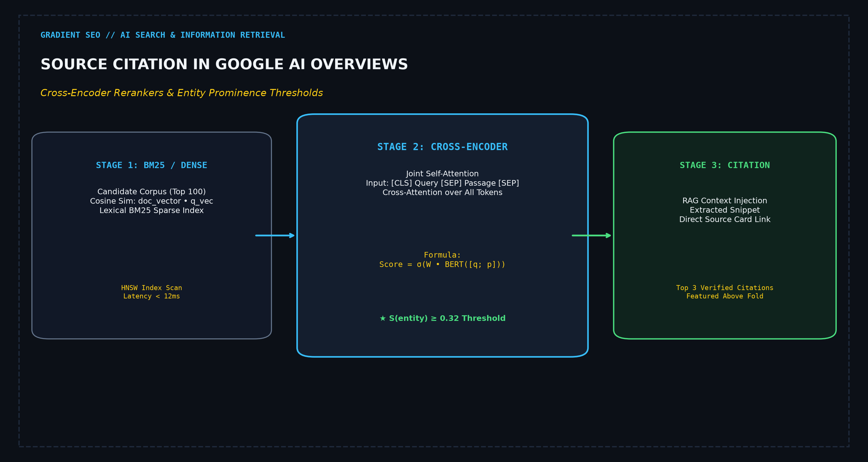The height and width of the screenshot is (462, 868).
Task: Click the 'STAGE 1: BM25 / DENSE' heading
Action: pos(151,165)
